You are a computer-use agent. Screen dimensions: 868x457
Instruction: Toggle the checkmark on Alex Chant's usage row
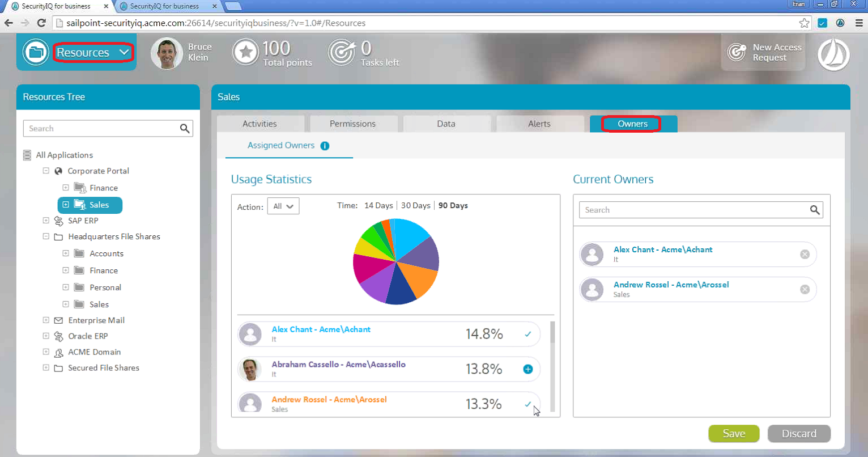[528, 334]
